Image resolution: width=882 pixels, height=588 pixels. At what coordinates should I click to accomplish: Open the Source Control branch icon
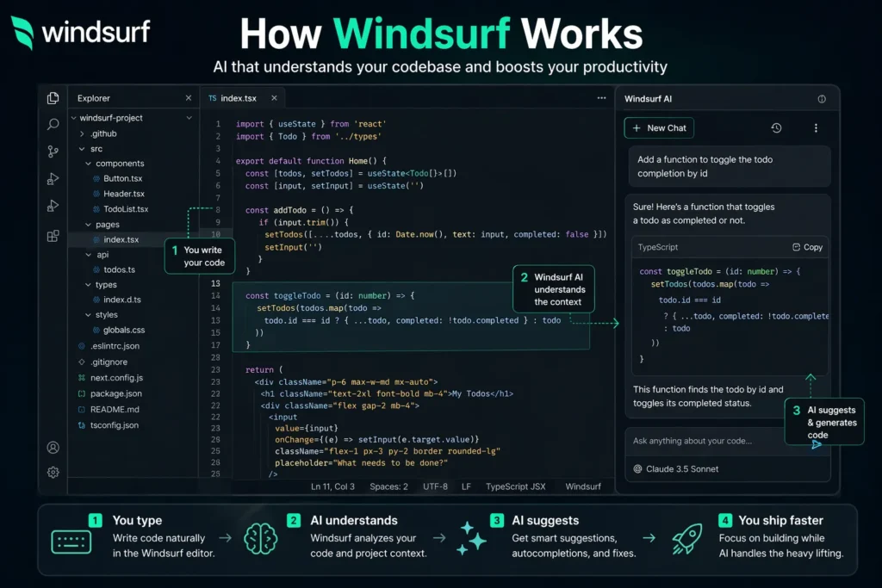[53, 152]
